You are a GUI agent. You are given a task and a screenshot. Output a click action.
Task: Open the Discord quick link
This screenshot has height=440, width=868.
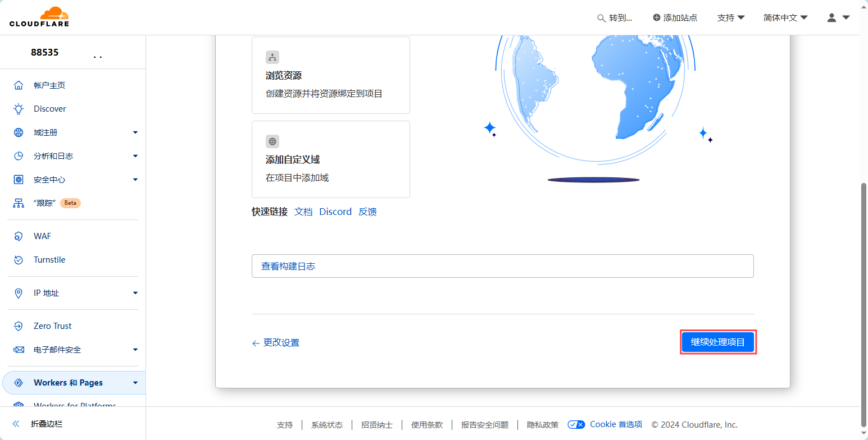click(335, 212)
